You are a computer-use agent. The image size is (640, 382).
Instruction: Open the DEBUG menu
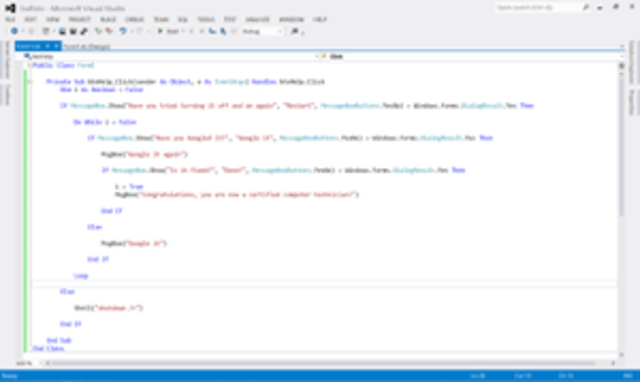[135, 20]
